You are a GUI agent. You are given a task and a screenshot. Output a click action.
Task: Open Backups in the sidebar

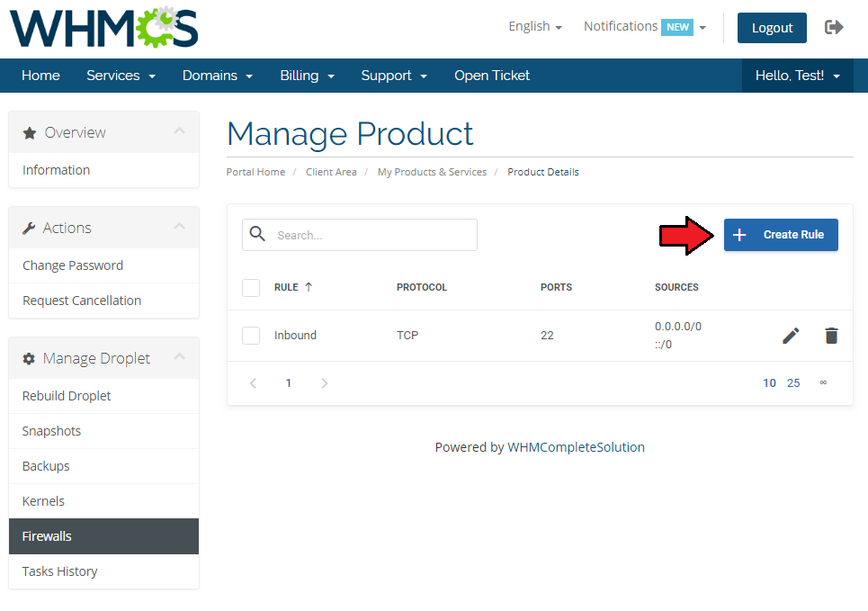click(104, 466)
